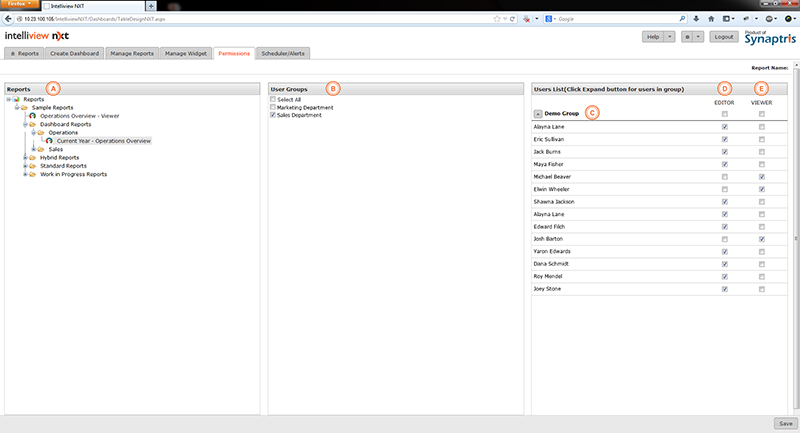Expand the Hybrid Reports tree node
The width and height of the screenshot is (800, 433).
(x=25, y=158)
